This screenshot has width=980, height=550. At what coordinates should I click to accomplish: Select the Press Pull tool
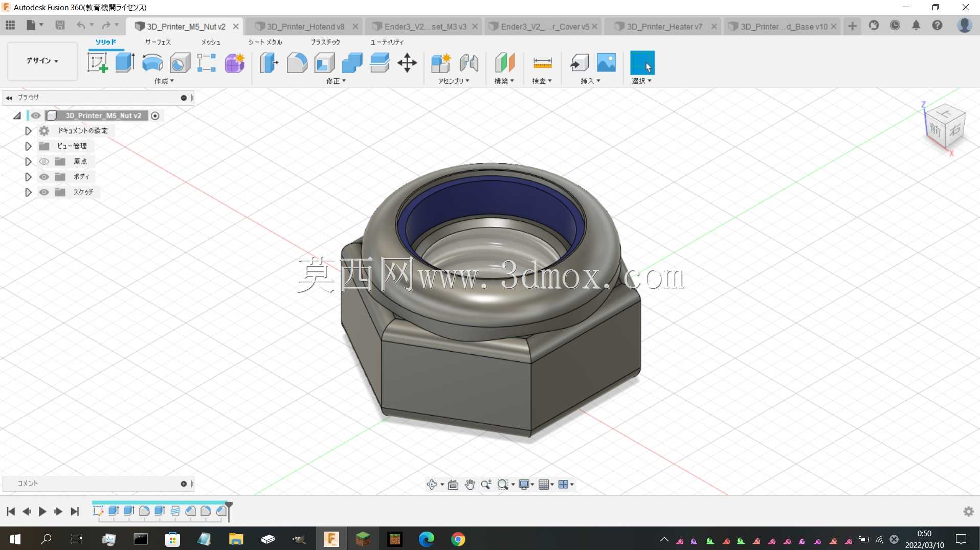(x=269, y=63)
